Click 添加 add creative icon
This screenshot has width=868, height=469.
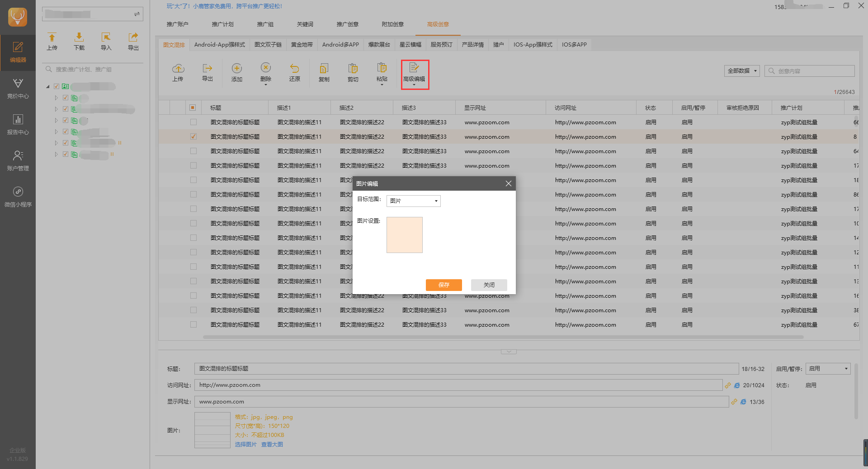click(237, 73)
